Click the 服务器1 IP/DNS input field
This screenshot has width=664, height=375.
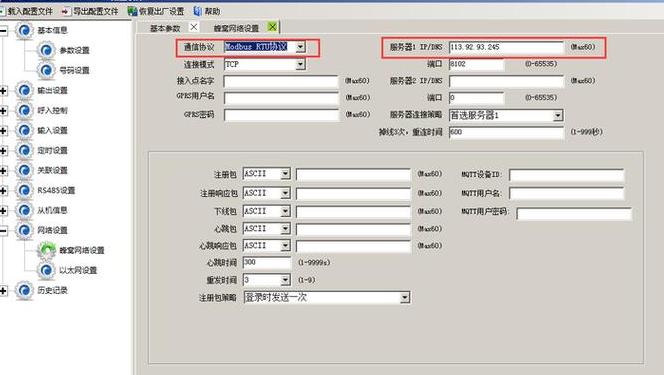coord(506,47)
